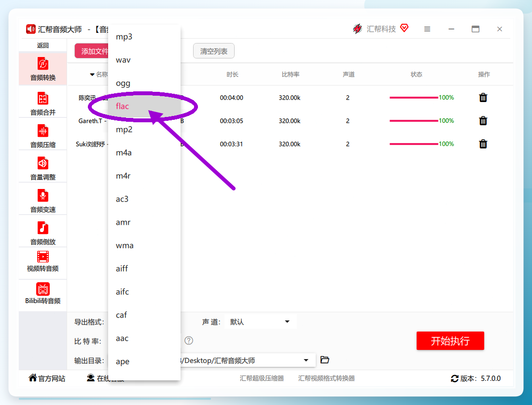Choose ogg from the format list
This screenshot has height=405, width=532.
(x=144, y=83)
